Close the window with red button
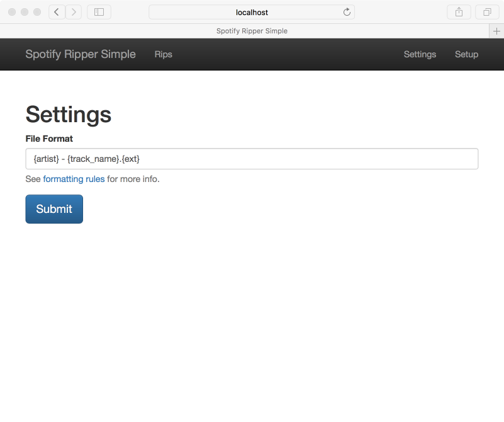The height and width of the screenshot is (422, 504). [12, 12]
